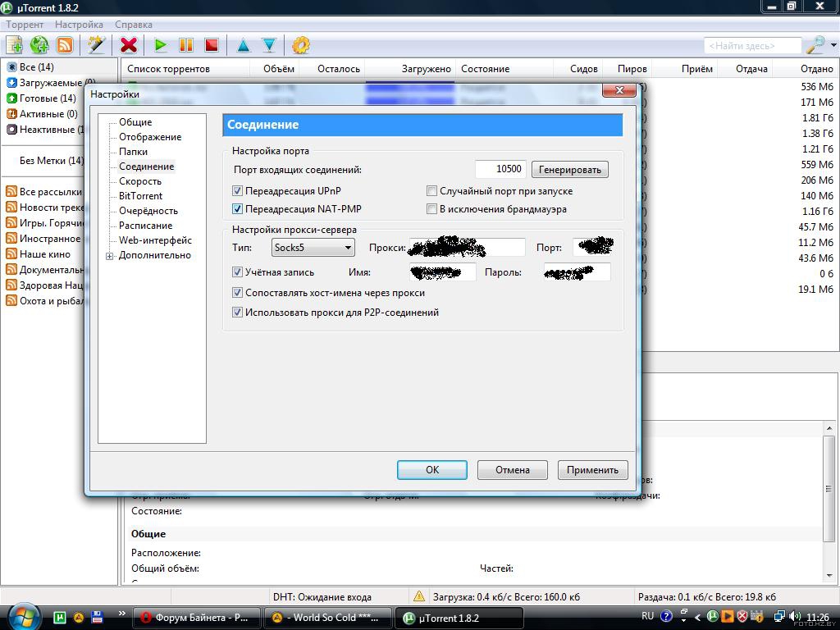Screen dimensions: 840x630
Task: Click OK in settings dialog
Action: click(x=432, y=470)
